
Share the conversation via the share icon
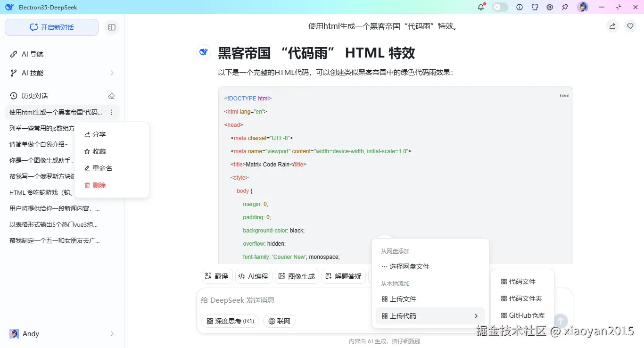pos(612,26)
